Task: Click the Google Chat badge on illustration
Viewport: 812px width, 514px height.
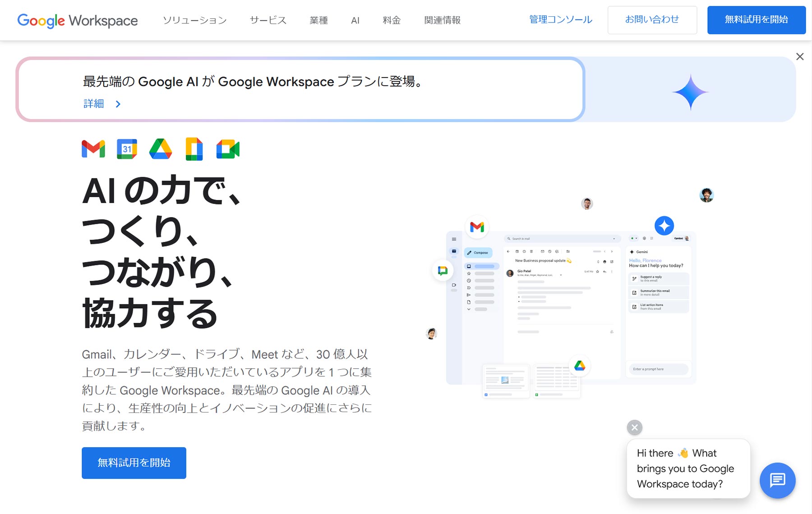Action: [x=443, y=270]
